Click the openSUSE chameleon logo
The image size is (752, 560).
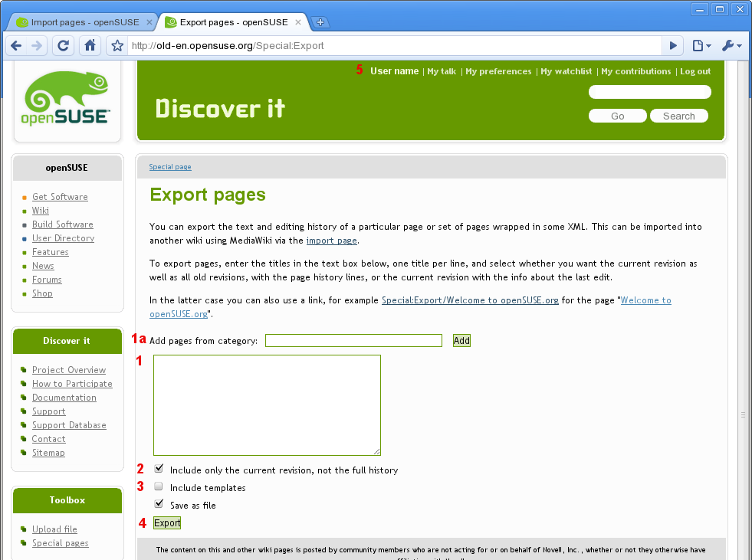pyautogui.click(x=67, y=98)
